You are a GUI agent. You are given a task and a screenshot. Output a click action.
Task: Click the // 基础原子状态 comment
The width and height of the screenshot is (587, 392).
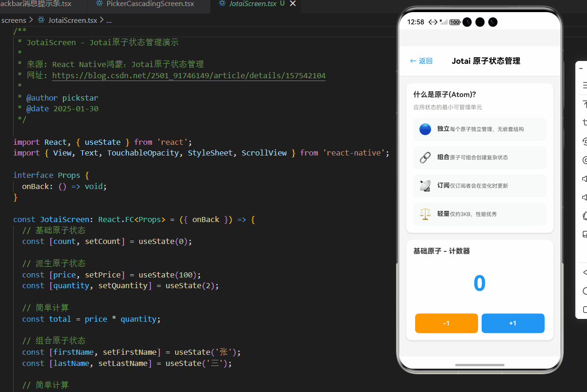(54, 230)
